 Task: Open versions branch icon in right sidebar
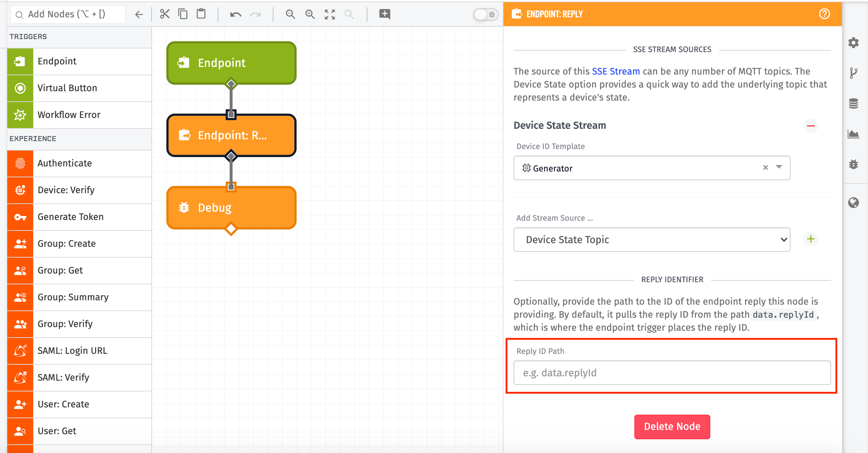tap(854, 73)
